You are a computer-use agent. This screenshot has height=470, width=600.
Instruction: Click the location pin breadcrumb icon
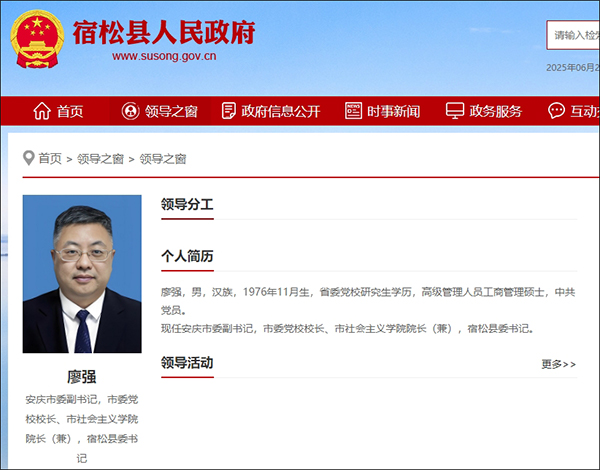(29, 158)
